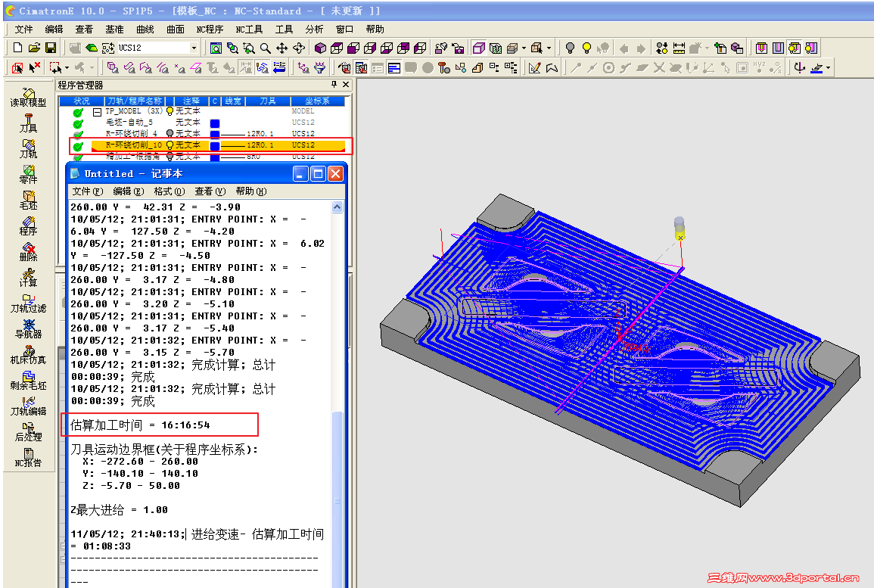Open the UCS12 coordinate system dropdown
874x588 pixels.
(194, 48)
